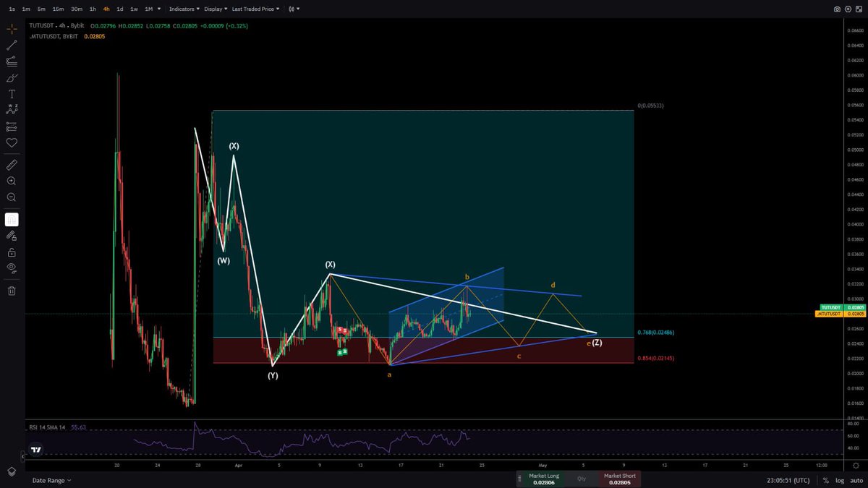Switch to the 5m timeframe

click(41, 9)
